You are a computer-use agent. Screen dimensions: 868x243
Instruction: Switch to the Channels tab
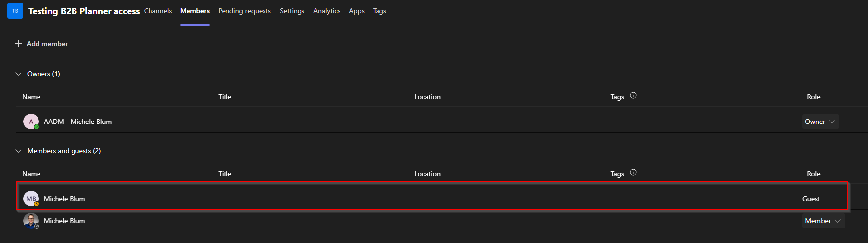(158, 11)
